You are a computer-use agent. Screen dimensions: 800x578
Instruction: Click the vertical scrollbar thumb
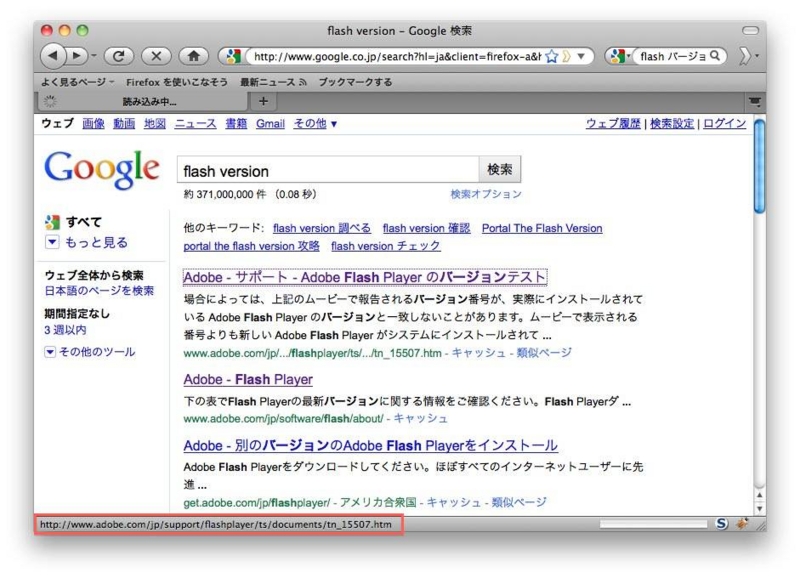(x=759, y=166)
